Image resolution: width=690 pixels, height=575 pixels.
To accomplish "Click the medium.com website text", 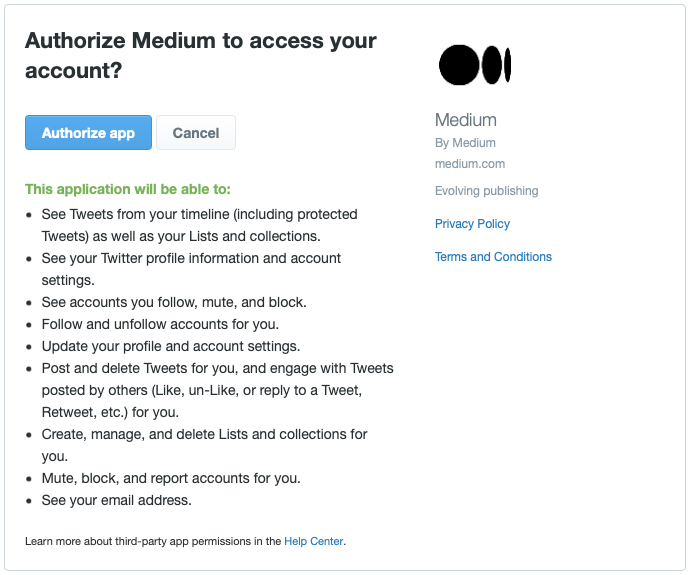I will 470,164.
